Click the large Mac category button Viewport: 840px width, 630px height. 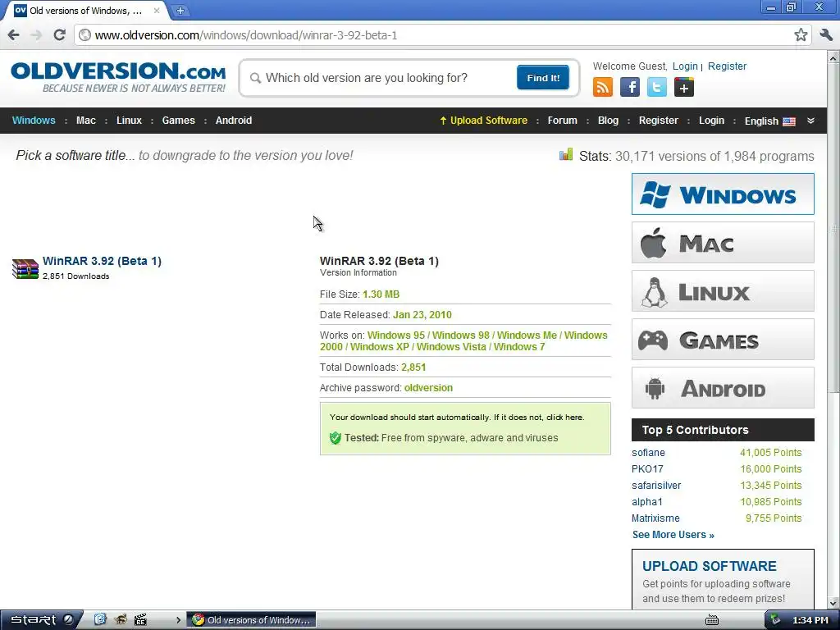point(723,243)
